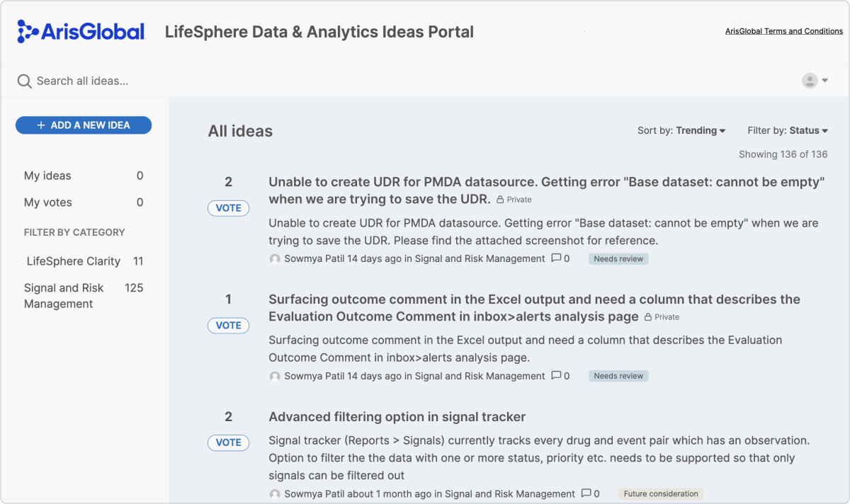Click Sowmya Patil's avatar on the Advanced filtering idea

[x=275, y=494]
